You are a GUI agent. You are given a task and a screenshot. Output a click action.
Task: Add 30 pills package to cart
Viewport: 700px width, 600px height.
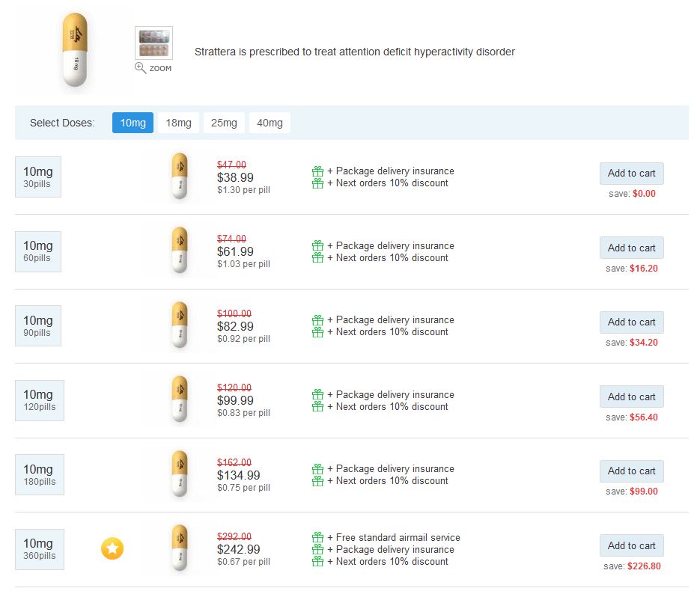pos(632,173)
